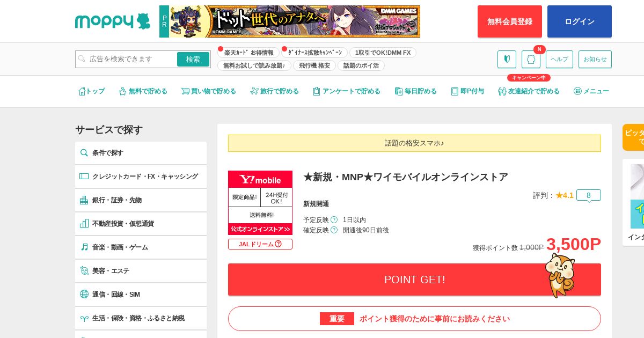Click the 3,500P point value
This screenshot has width=644, height=338.
pyautogui.click(x=574, y=244)
